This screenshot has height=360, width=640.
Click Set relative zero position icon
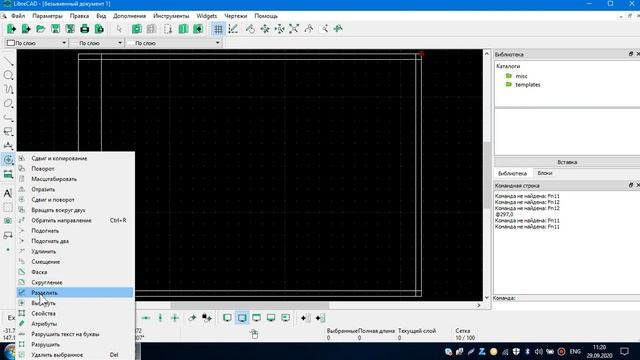click(x=192, y=318)
